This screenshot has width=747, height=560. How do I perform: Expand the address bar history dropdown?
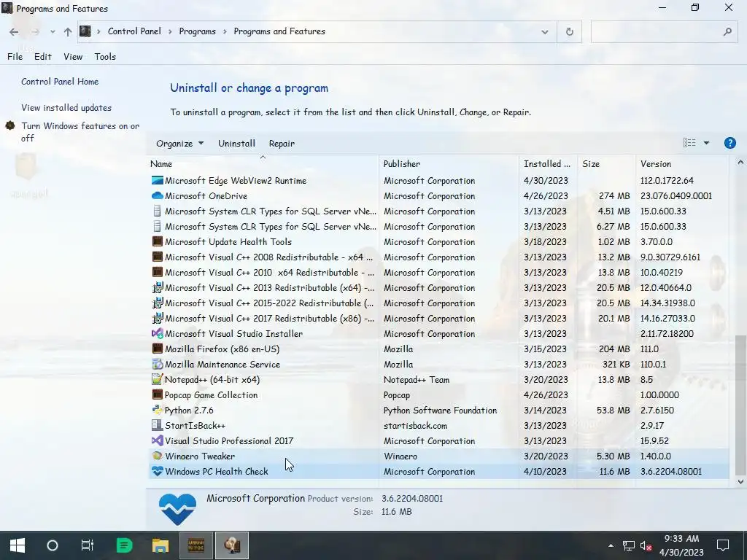pos(544,32)
